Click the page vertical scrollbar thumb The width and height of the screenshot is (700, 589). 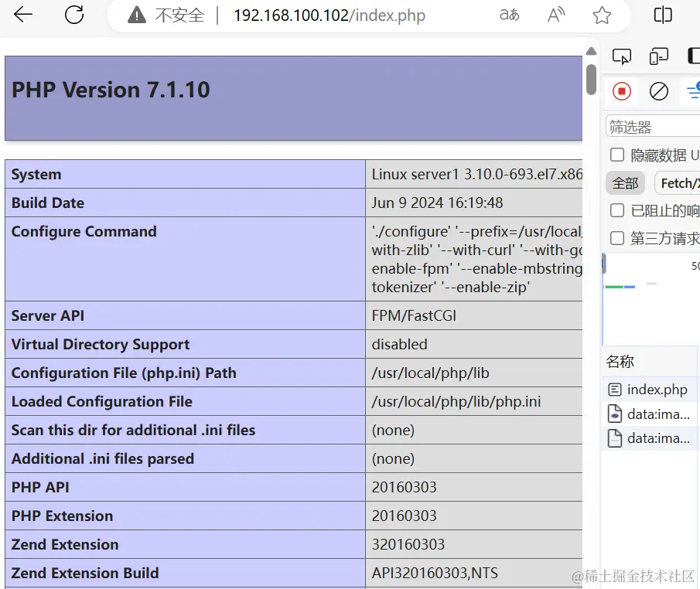point(591,80)
